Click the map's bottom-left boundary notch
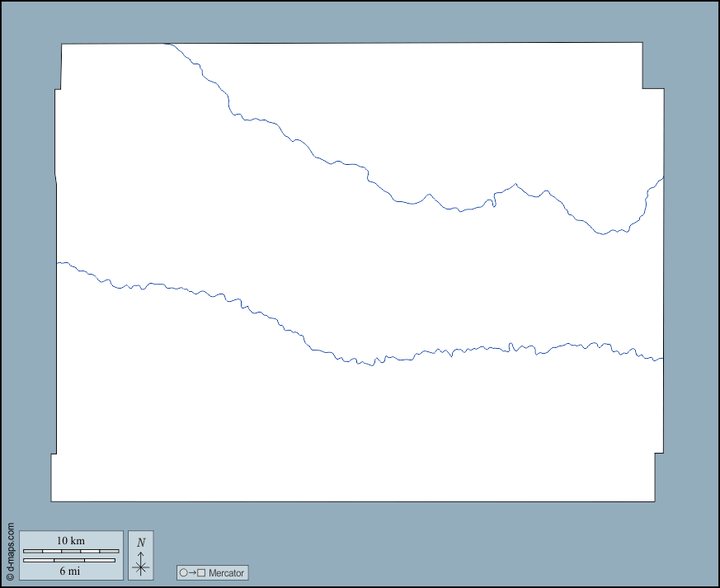The image size is (720, 588). tap(54, 454)
